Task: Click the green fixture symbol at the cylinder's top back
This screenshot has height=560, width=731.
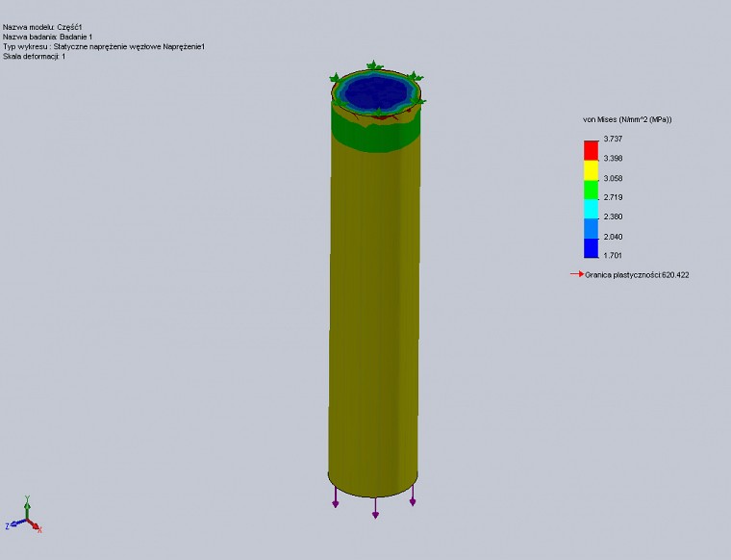Action: click(x=373, y=65)
